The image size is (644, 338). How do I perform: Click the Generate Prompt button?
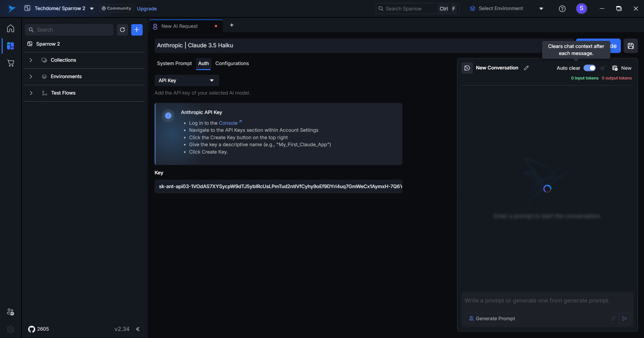coord(492,319)
